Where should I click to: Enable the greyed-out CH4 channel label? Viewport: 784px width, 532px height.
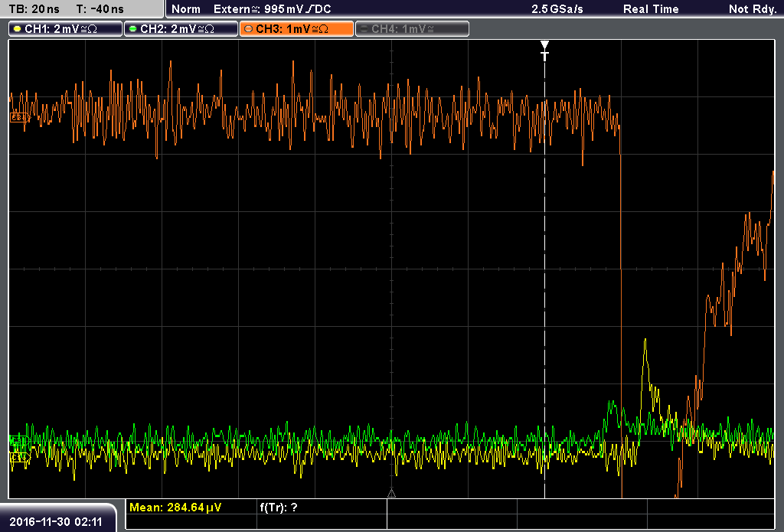click(413, 29)
